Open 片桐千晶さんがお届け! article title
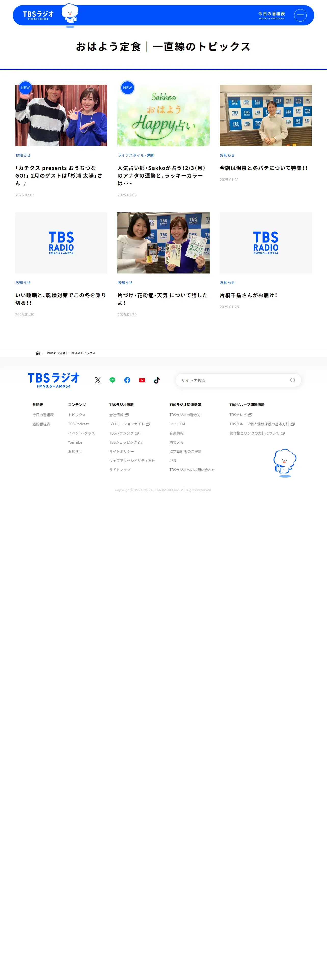The height and width of the screenshot is (980, 327). [x=249, y=295]
